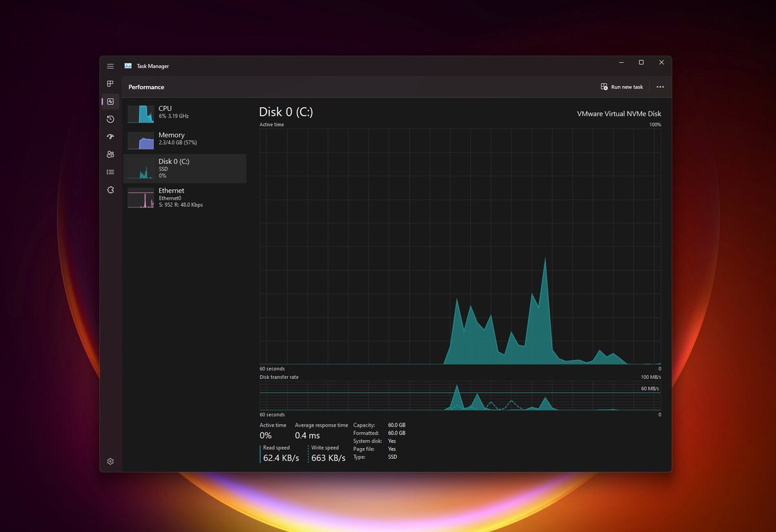This screenshot has width=776, height=532.
Task: Click the 'Type:' label in disk details
Action: [359, 457]
